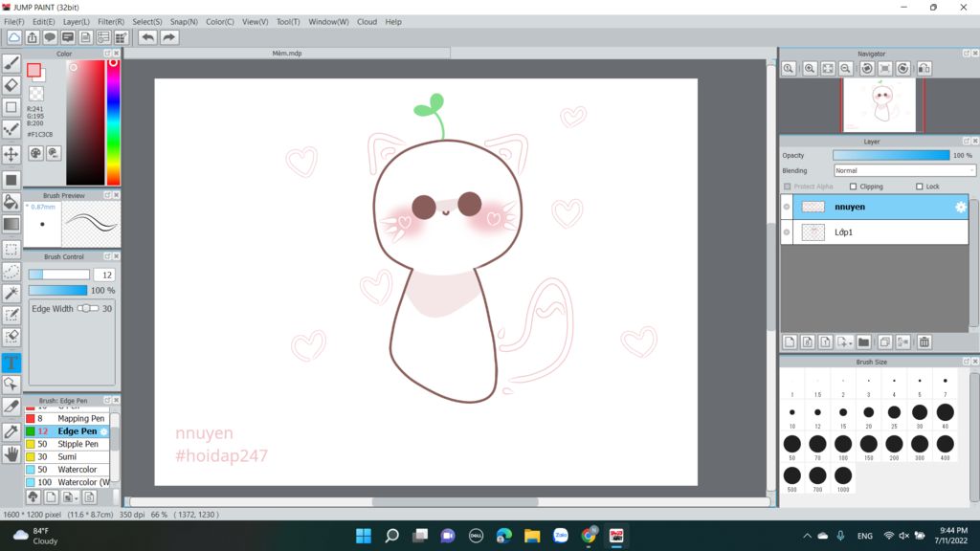The height and width of the screenshot is (551, 980).
Task: Open the Snap menu
Action: click(184, 22)
